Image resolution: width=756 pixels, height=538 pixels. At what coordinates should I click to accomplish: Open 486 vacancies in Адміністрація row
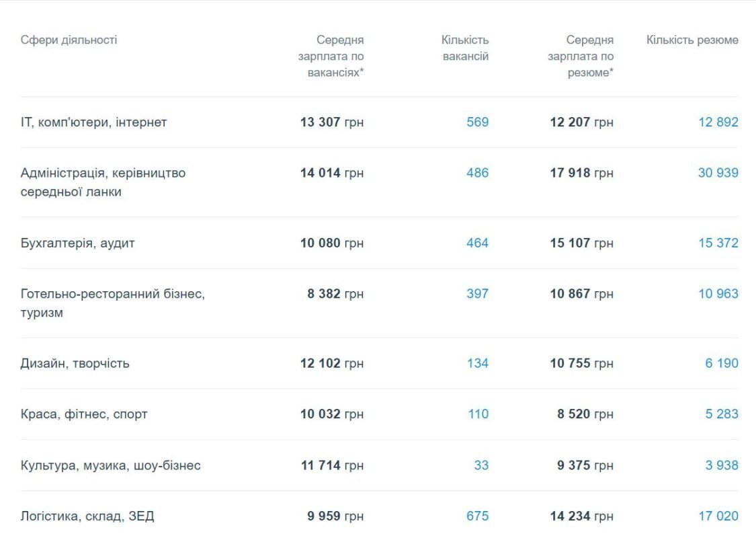click(x=477, y=173)
